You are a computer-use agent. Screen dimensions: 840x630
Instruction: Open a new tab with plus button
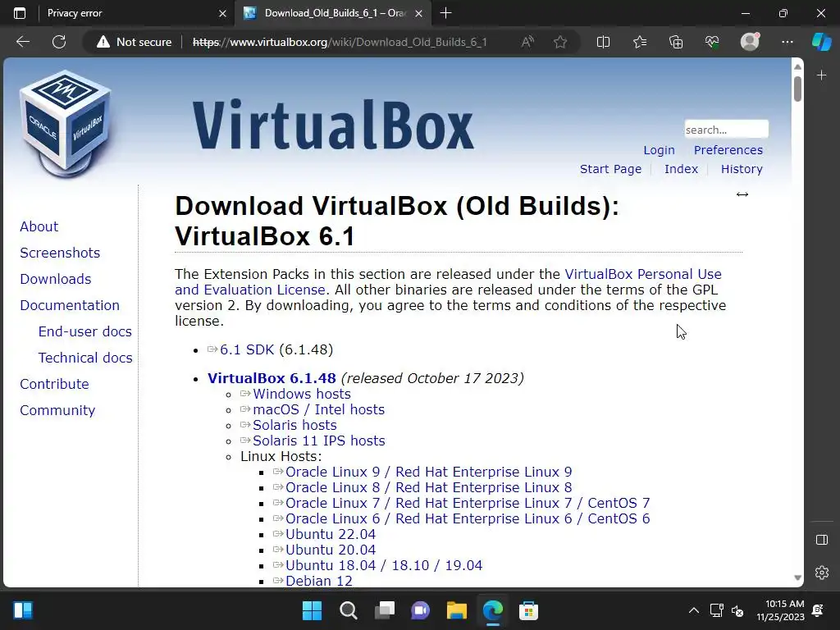pyautogui.click(x=445, y=13)
